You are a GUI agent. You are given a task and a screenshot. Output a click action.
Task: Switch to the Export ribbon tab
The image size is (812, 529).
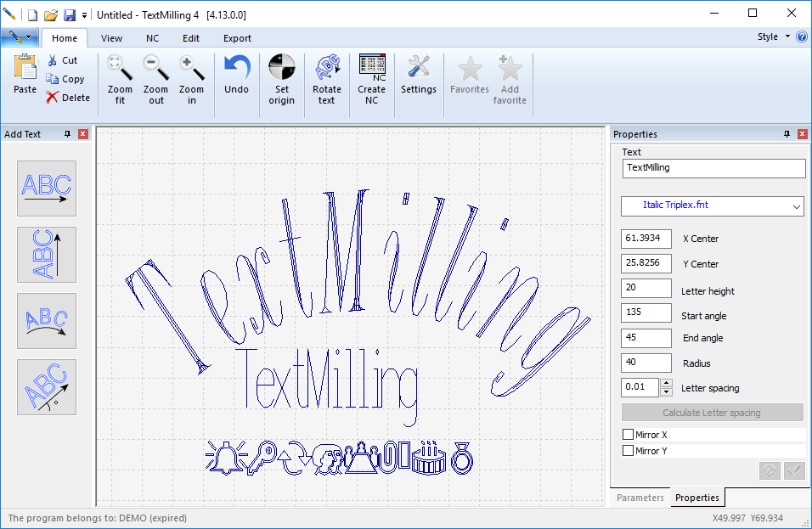coord(237,38)
